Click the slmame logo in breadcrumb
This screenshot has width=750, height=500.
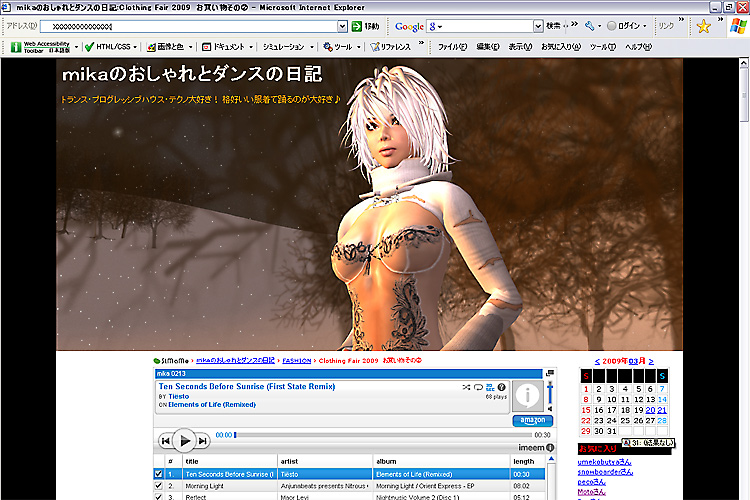pyautogui.click(x=171, y=361)
